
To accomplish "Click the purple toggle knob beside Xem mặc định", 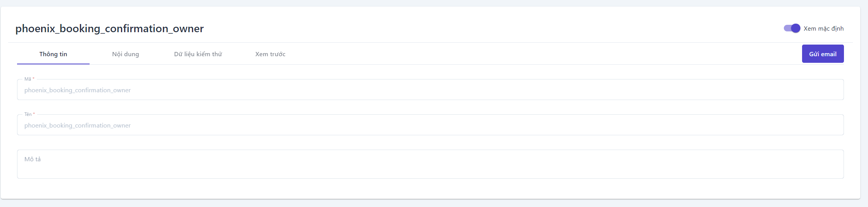I will click(795, 28).
